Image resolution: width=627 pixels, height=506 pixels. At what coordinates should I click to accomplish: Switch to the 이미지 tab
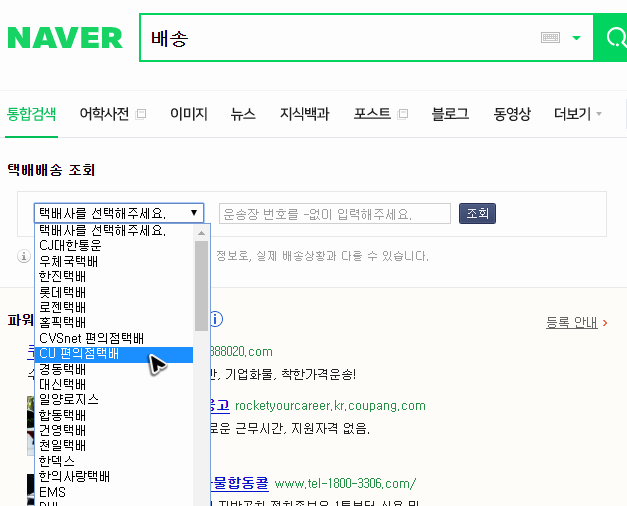188,114
